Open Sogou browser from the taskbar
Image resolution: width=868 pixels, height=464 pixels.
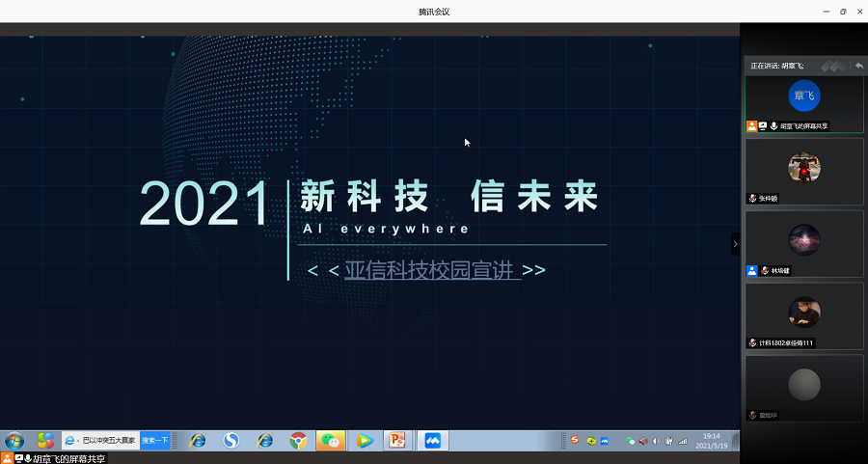pos(231,440)
